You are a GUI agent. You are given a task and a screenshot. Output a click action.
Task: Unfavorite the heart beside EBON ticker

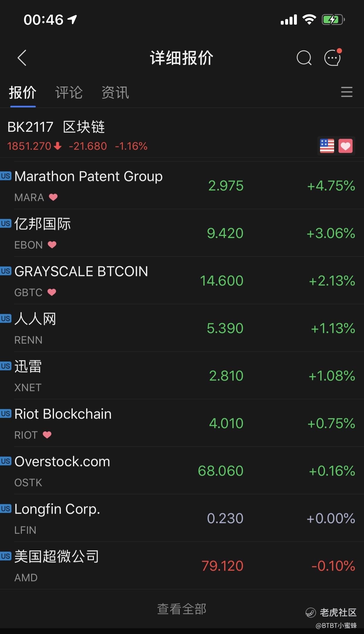[52, 245]
